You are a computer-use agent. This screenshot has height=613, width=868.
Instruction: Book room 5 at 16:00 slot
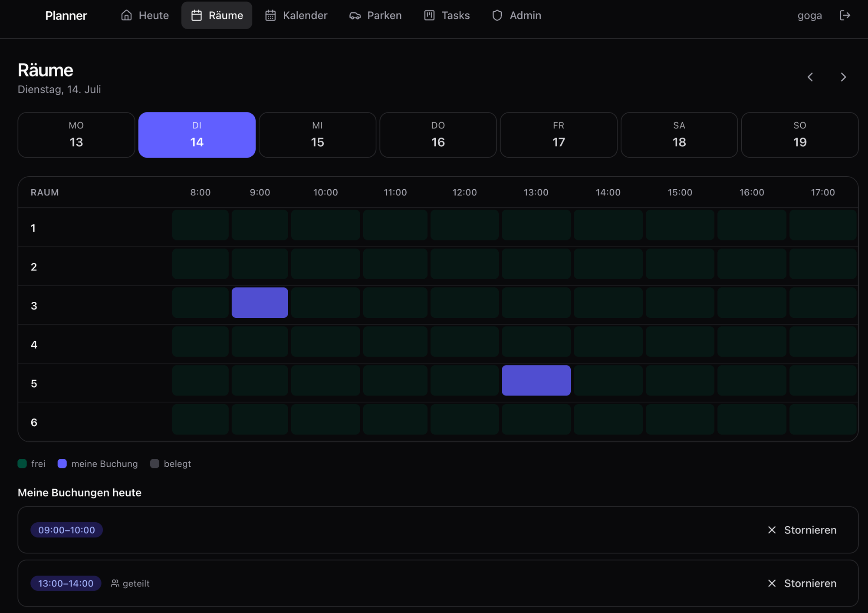point(752,380)
